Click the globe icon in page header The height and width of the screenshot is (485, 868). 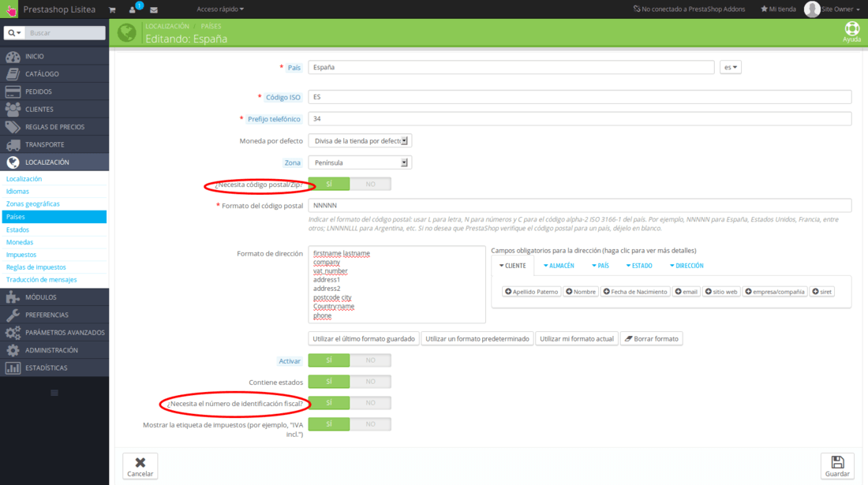[127, 32]
